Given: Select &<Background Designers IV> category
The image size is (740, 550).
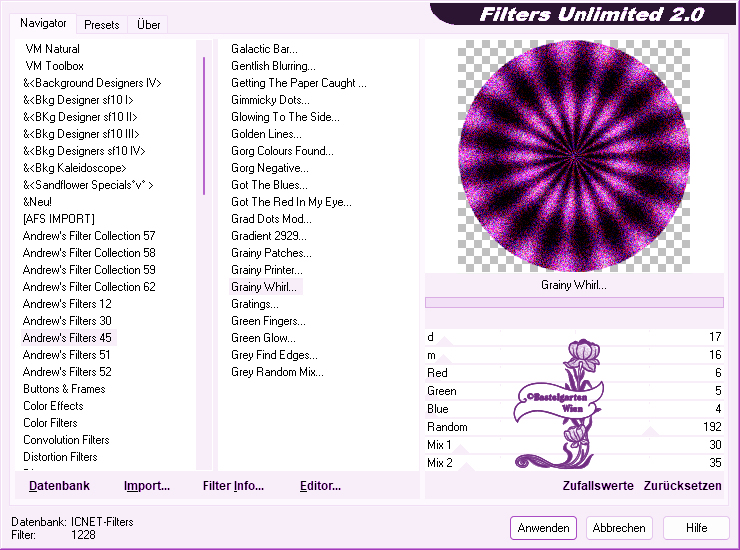Looking at the screenshot, I should tap(92, 83).
